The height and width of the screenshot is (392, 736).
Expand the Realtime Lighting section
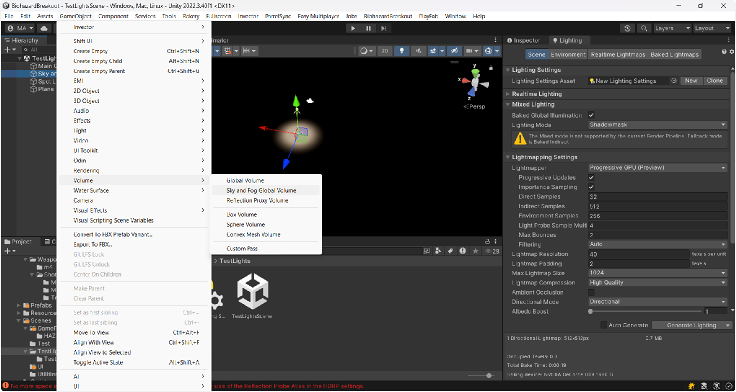508,94
